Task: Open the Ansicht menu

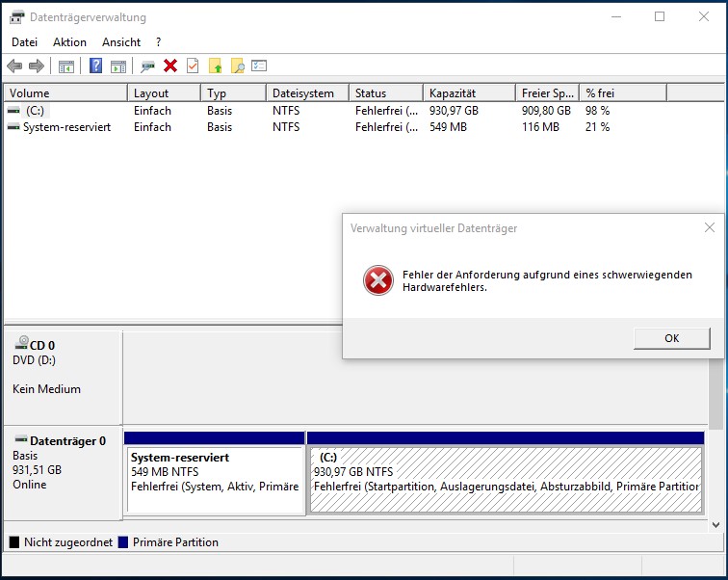Action: [x=121, y=42]
